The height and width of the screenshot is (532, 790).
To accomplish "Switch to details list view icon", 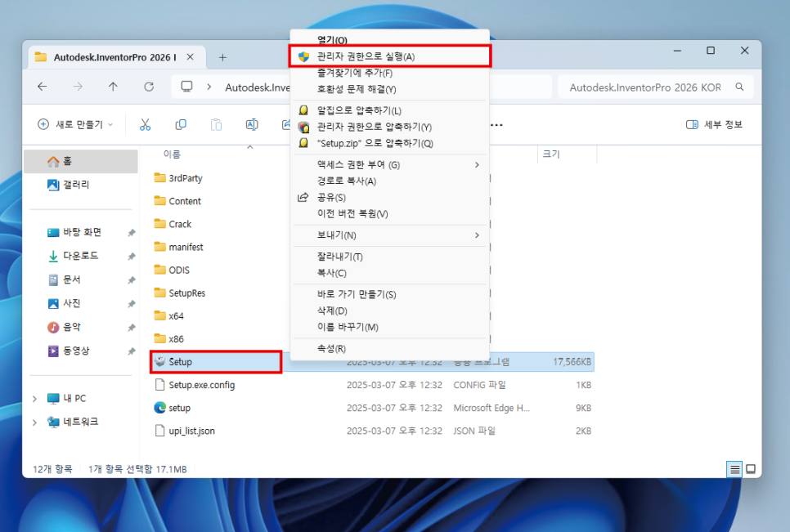I will point(734,469).
